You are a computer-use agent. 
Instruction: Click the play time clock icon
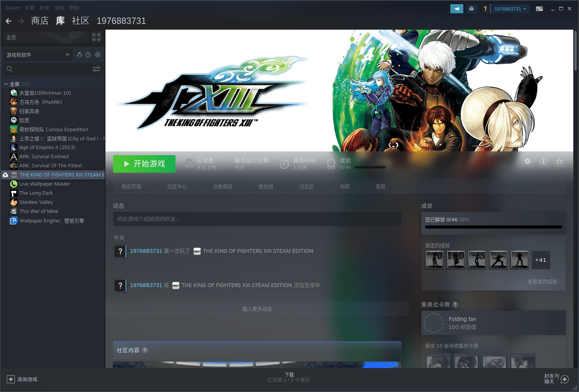[284, 164]
